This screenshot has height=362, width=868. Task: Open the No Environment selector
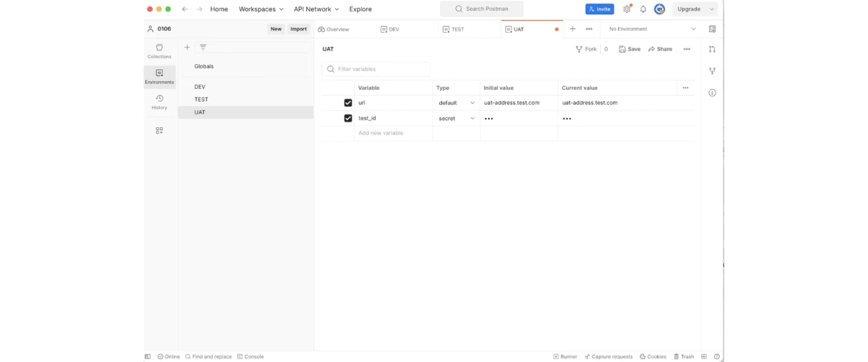click(652, 29)
